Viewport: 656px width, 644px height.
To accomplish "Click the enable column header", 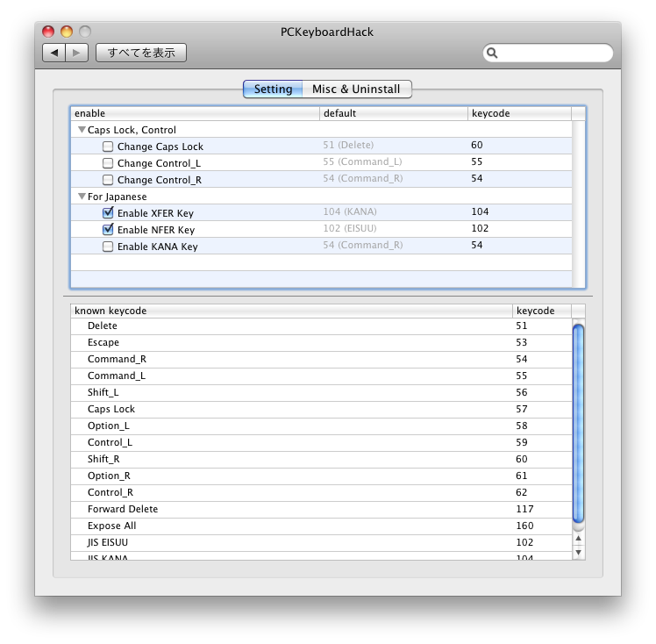I will 195,113.
